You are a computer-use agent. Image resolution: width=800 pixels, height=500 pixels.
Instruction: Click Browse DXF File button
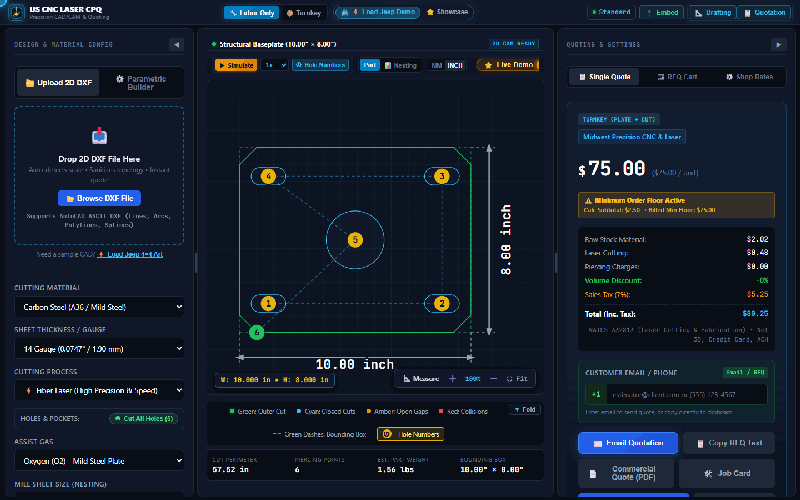tap(99, 198)
